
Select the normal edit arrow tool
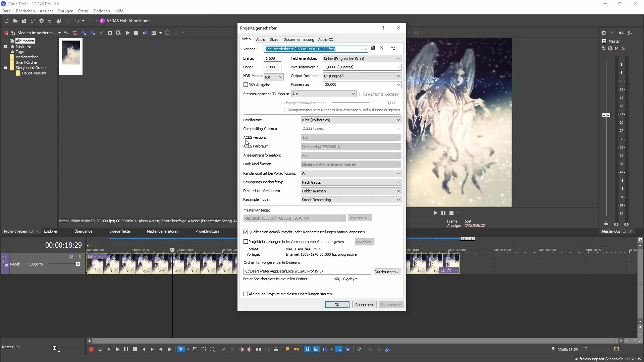pos(181,349)
